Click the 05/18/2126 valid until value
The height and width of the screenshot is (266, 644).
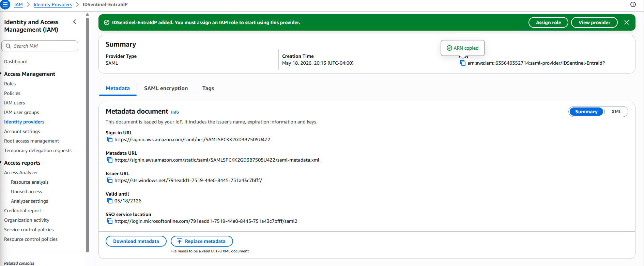[x=128, y=201]
